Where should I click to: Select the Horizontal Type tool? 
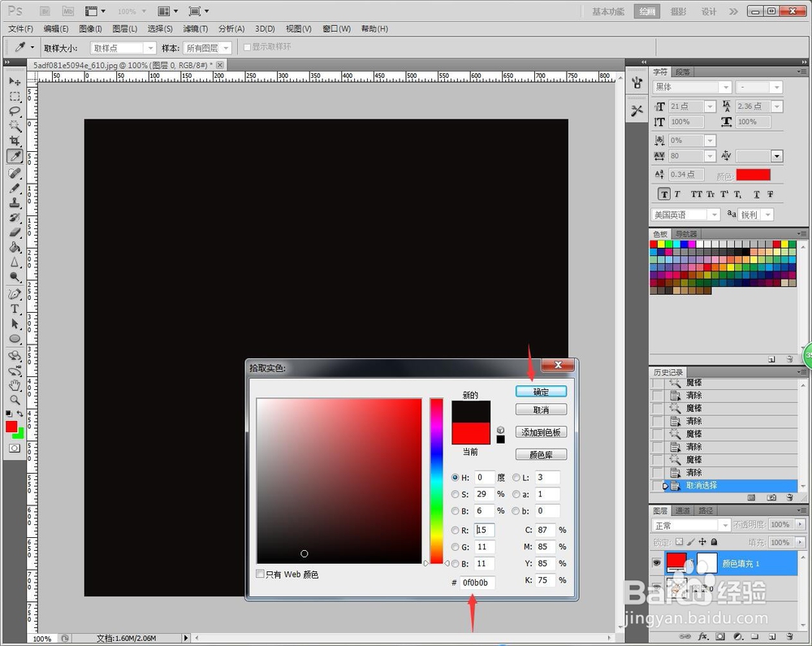tap(15, 310)
